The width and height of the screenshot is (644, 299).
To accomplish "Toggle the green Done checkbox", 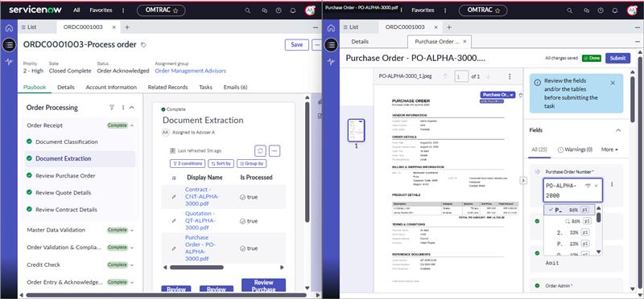I will [x=592, y=58].
